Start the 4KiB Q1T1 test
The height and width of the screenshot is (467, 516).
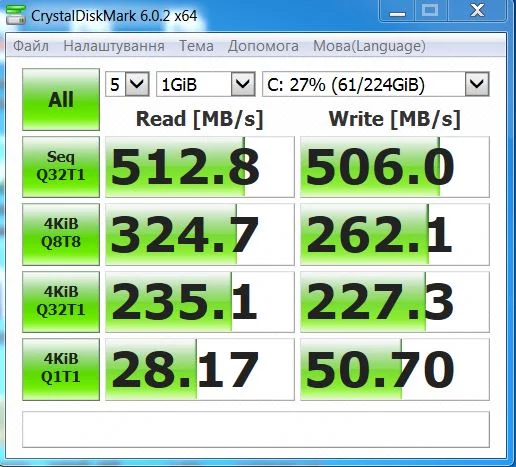[x=61, y=369]
